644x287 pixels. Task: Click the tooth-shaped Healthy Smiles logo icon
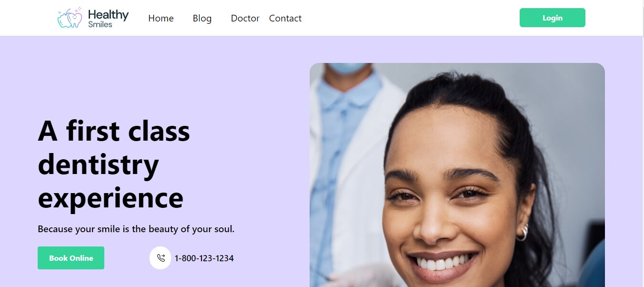(70, 18)
